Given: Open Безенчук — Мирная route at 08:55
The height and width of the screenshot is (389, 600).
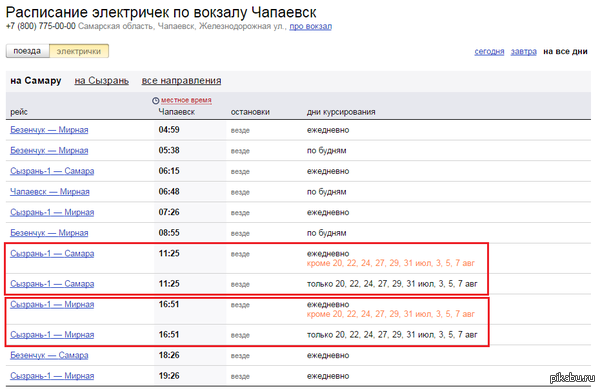Looking at the screenshot, I should tap(49, 233).
